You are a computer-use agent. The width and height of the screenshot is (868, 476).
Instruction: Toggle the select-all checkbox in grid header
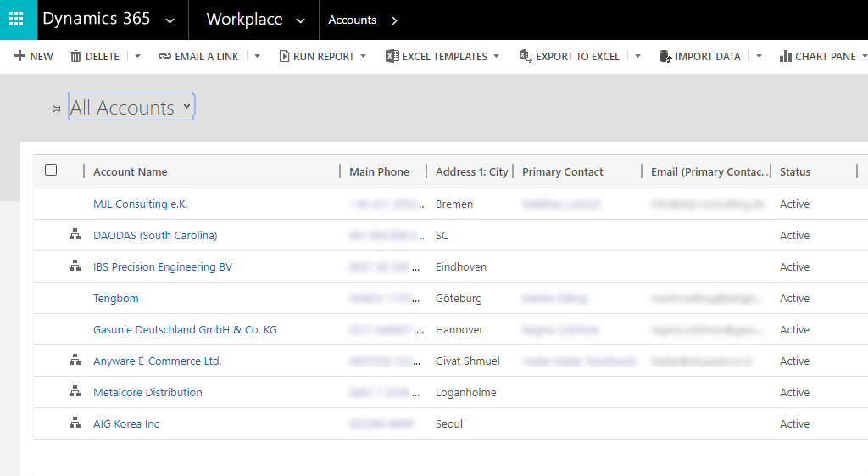coord(51,171)
